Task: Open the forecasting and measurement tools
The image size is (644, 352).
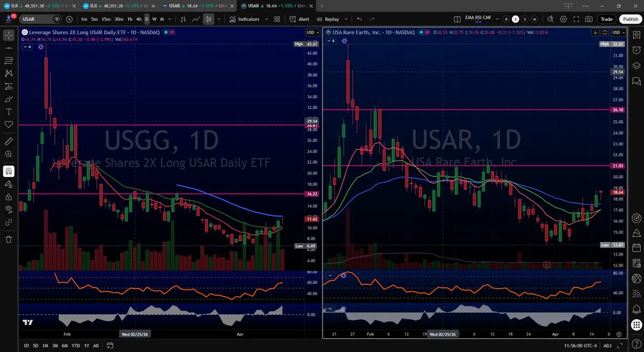Action: point(9,86)
